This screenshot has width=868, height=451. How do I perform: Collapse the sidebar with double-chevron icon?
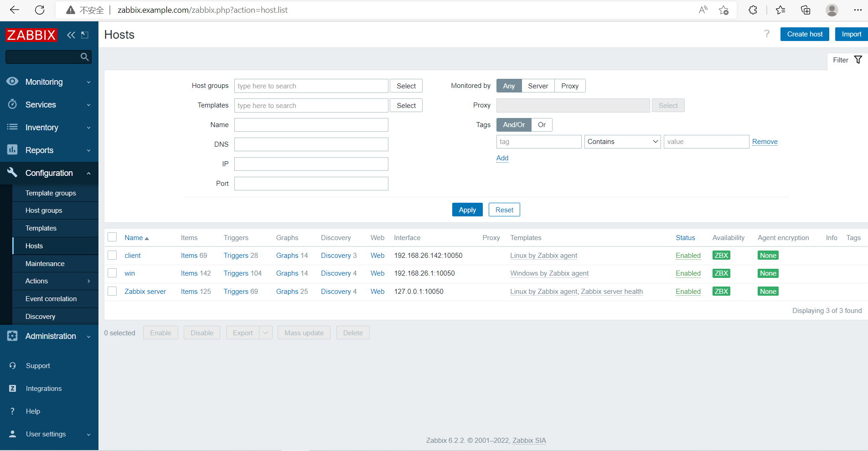71,35
